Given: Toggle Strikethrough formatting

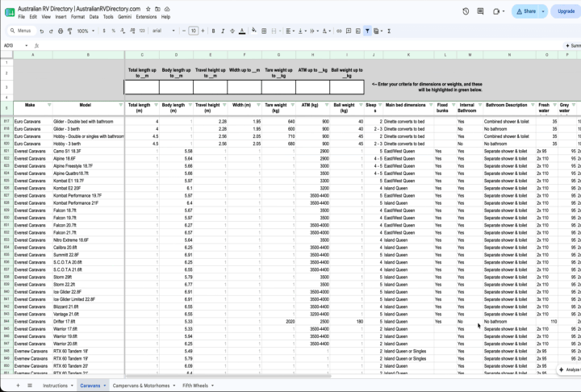Looking at the screenshot, I should pos(232,31).
